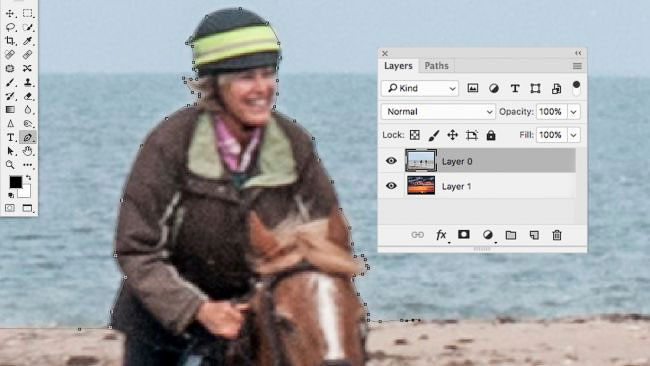
Task: Select the highlighted Pen tool
Action: pos(27,137)
